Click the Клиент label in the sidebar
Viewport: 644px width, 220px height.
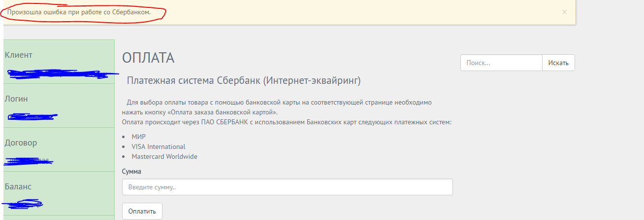[18, 55]
